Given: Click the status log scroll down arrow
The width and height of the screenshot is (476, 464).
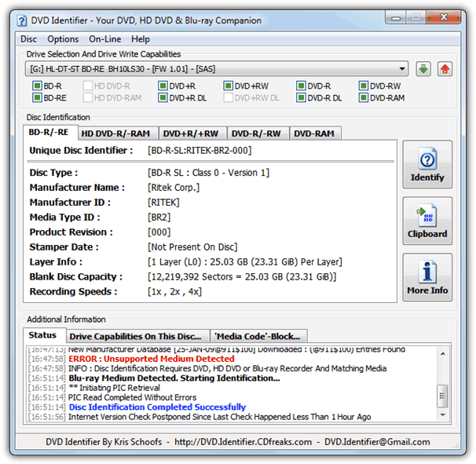Looking at the screenshot, I should [x=443, y=415].
